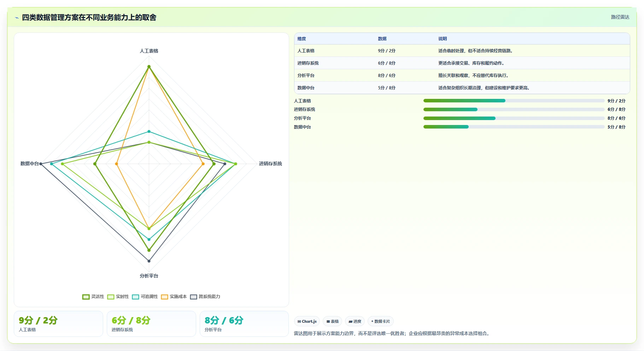Click the 分析平台 progress bar
This screenshot has height=351, width=644.
514,118
